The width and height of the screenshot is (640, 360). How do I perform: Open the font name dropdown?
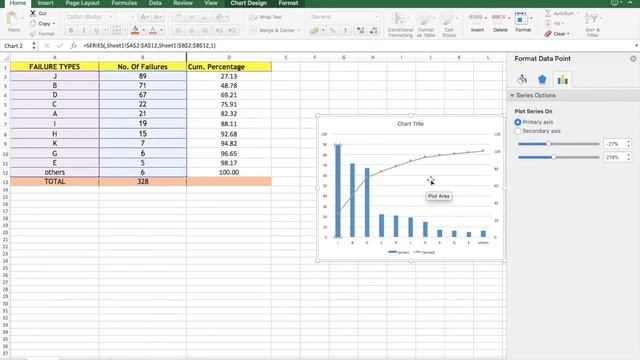(x=111, y=17)
